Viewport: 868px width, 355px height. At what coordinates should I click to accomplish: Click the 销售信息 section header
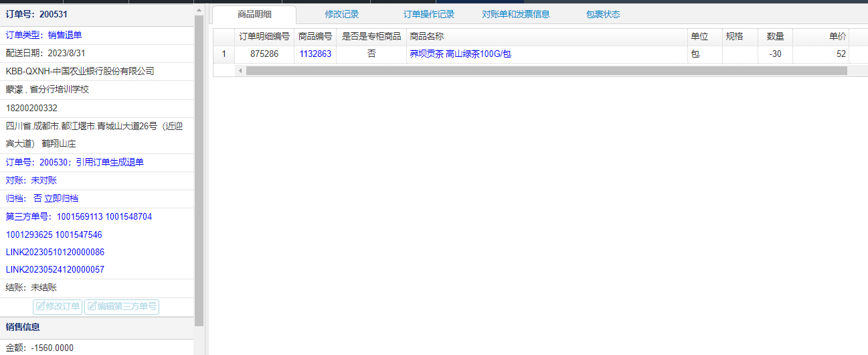pos(97,328)
